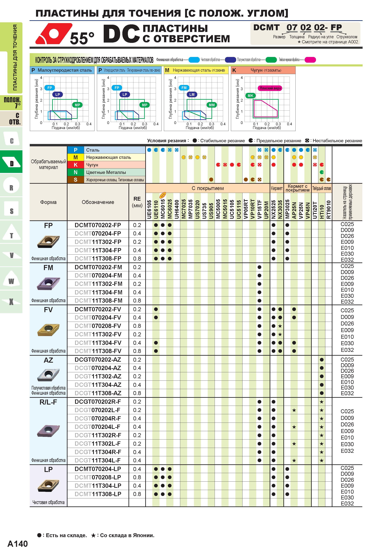Click the DCGT11T304-AZ designation
392x555 pixels.
[x=98, y=385]
